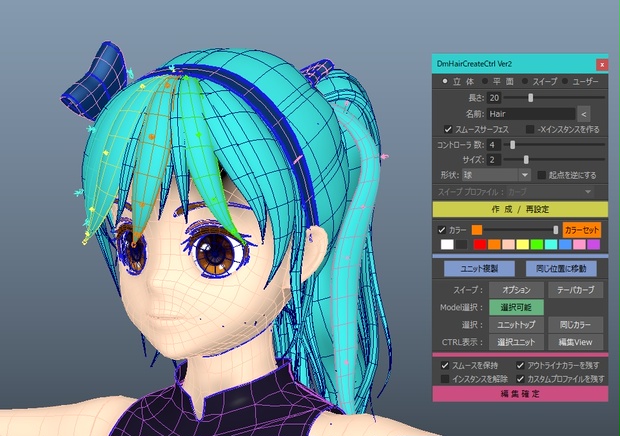
Task: Click the 長さ slider handle
Action: [531, 98]
